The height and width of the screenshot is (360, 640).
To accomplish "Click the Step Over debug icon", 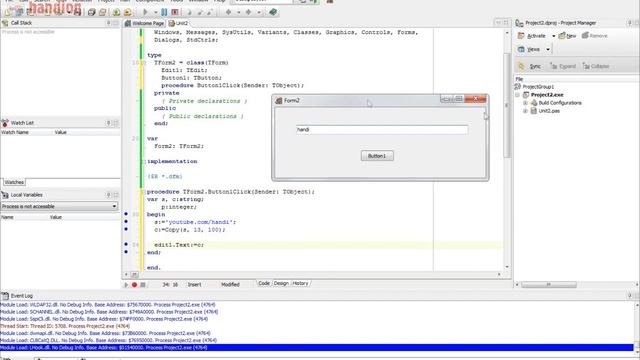I will coord(200,12).
